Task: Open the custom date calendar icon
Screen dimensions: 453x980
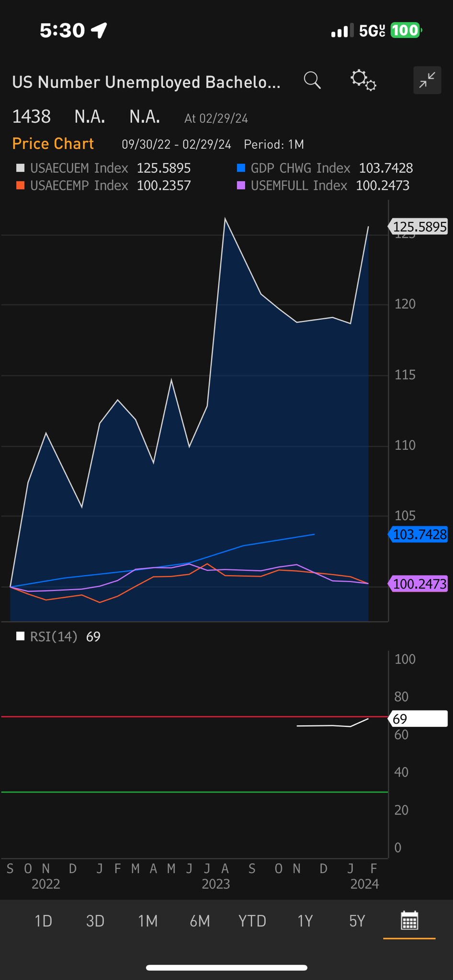Action: pyautogui.click(x=409, y=920)
